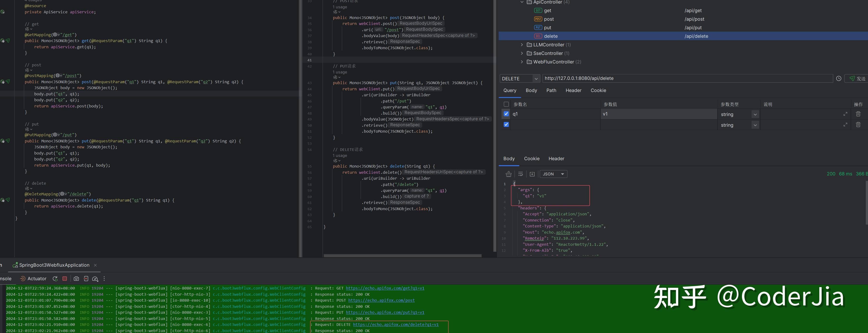Open request history via the clock icon

[x=839, y=78]
